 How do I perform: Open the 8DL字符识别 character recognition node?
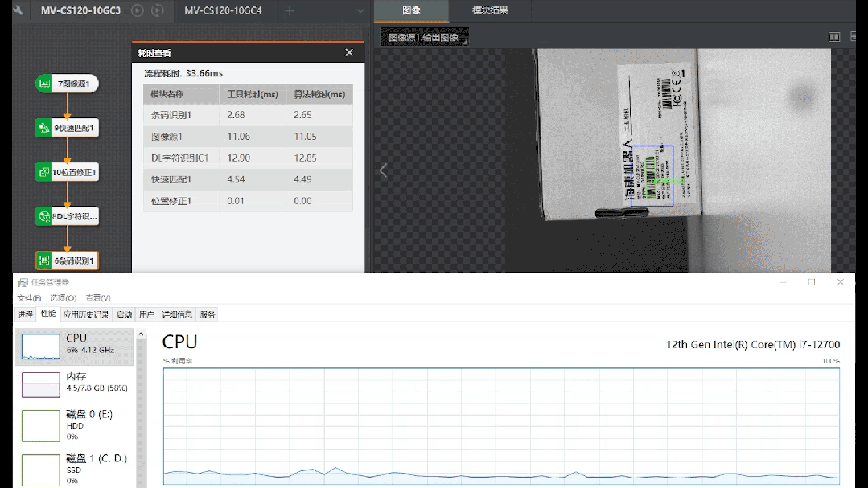click(68, 216)
